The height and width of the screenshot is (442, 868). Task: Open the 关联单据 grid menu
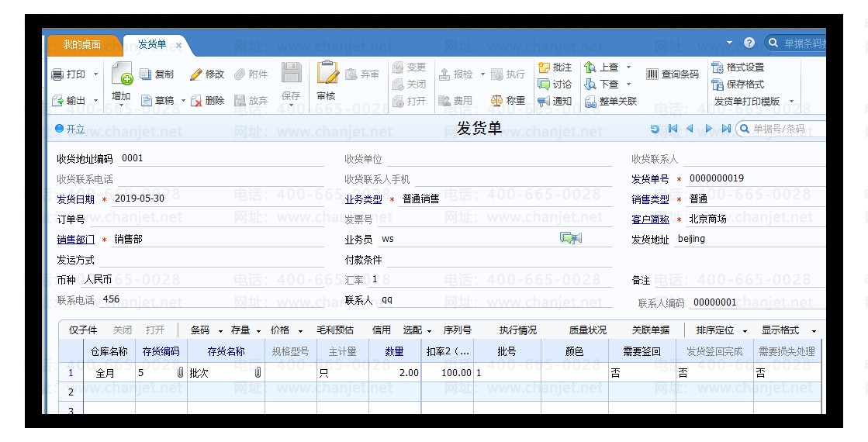(x=651, y=330)
